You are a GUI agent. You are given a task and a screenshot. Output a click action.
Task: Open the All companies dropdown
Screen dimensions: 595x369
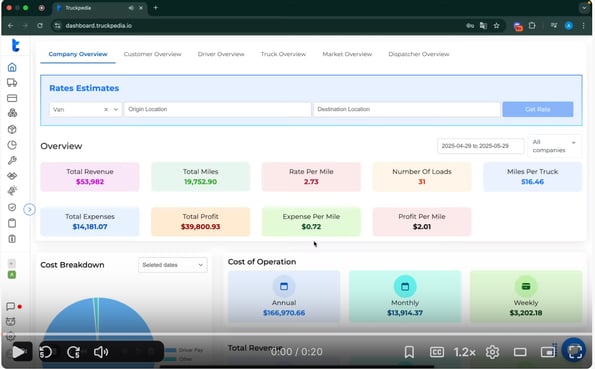pyautogui.click(x=554, y=146)
